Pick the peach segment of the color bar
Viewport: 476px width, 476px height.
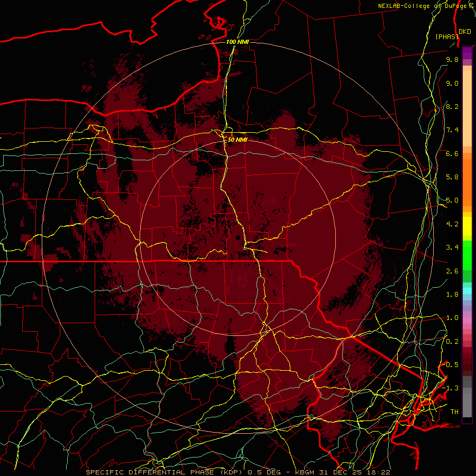click(x=467, y=108)
